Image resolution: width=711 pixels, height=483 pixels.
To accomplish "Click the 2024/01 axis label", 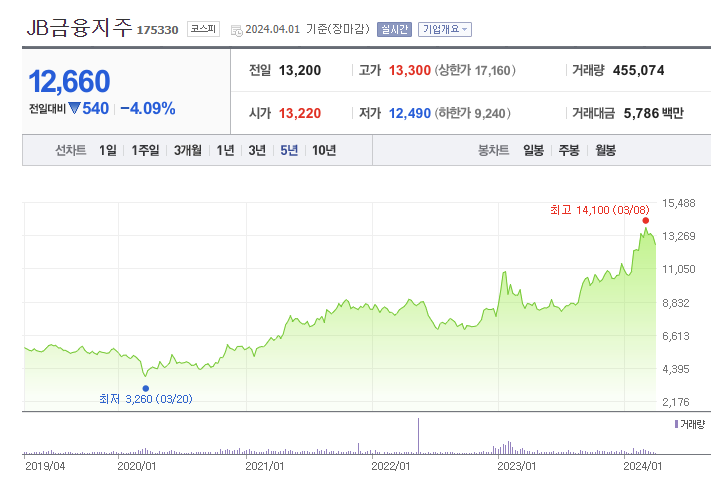I will (643, 466).
